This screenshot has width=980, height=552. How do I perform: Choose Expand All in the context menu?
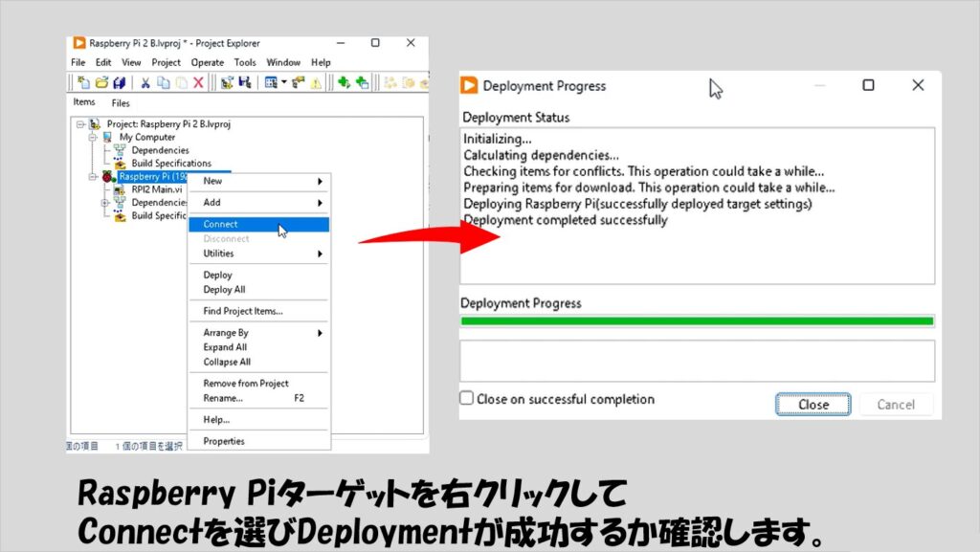259,347
